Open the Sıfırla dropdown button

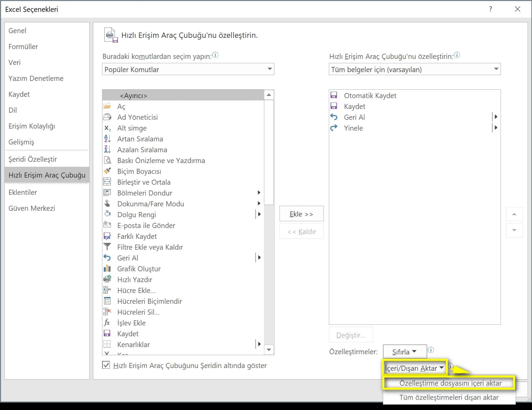(x=405, y=352)
